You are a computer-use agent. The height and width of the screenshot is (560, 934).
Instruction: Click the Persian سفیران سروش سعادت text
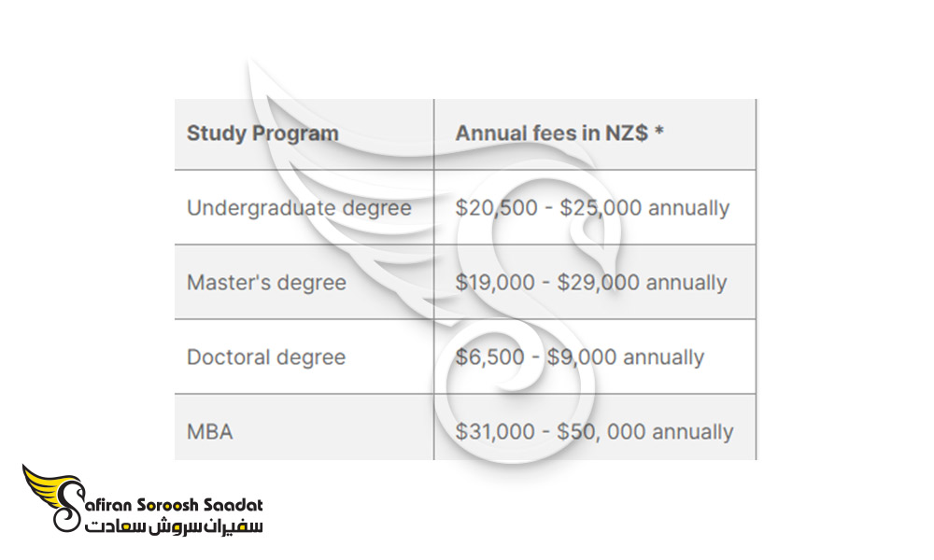pos(174,525)
